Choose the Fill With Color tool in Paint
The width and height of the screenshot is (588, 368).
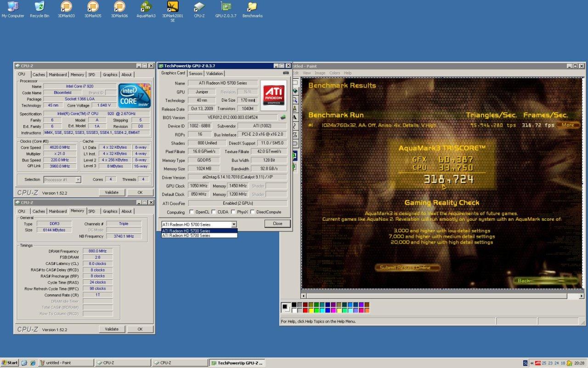pyautogui.click(x=296, y=91)
